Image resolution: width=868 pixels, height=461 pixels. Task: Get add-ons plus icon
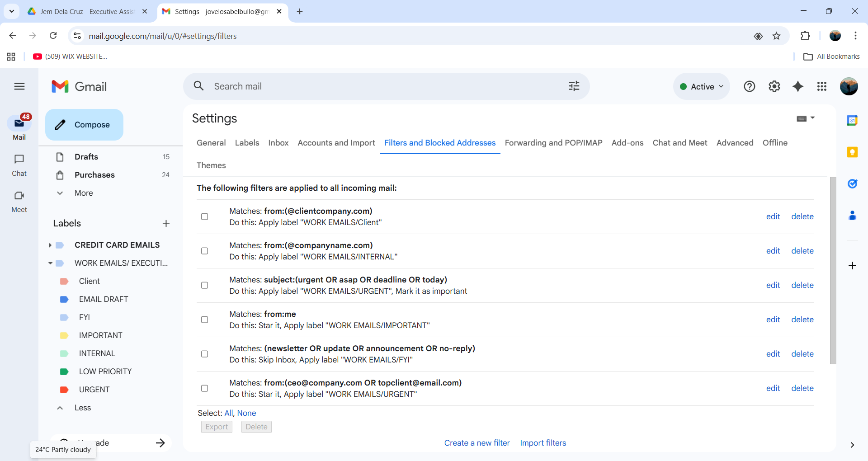tap(852, 265)
